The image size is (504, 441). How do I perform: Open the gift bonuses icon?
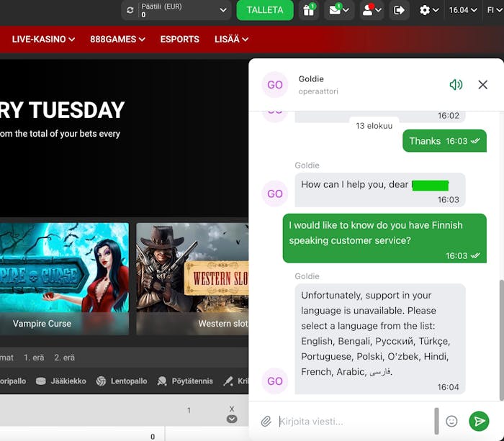coord(309,10)
